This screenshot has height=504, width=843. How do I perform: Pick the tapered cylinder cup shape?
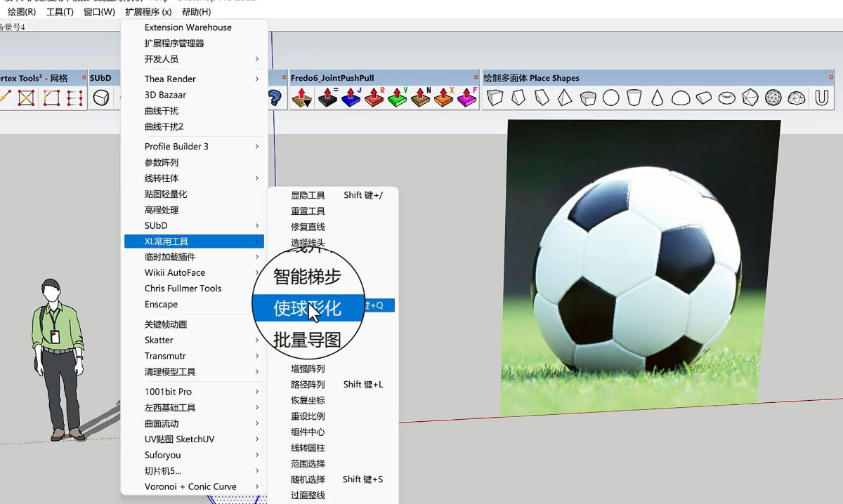coord(634,98)
